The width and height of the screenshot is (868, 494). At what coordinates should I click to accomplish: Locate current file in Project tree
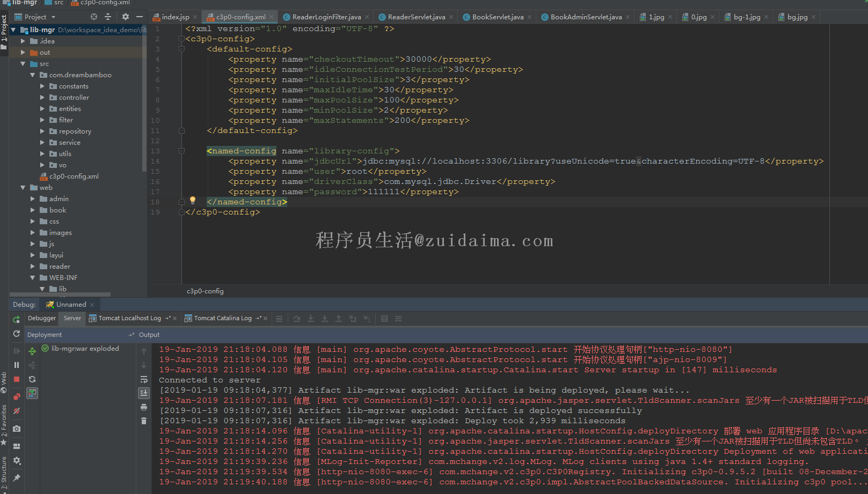click(x=94, y=17)
